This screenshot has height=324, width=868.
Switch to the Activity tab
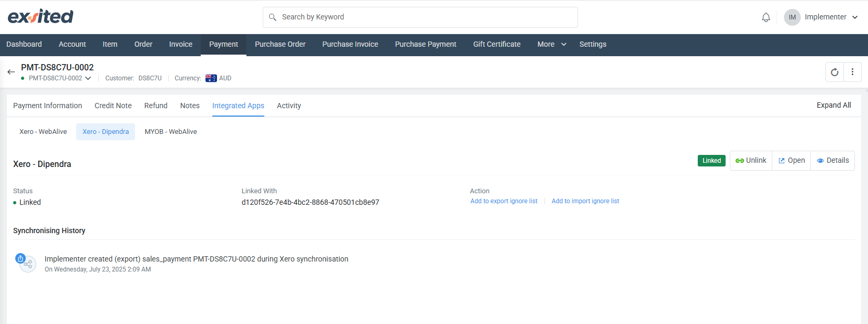tap(289, 106)
